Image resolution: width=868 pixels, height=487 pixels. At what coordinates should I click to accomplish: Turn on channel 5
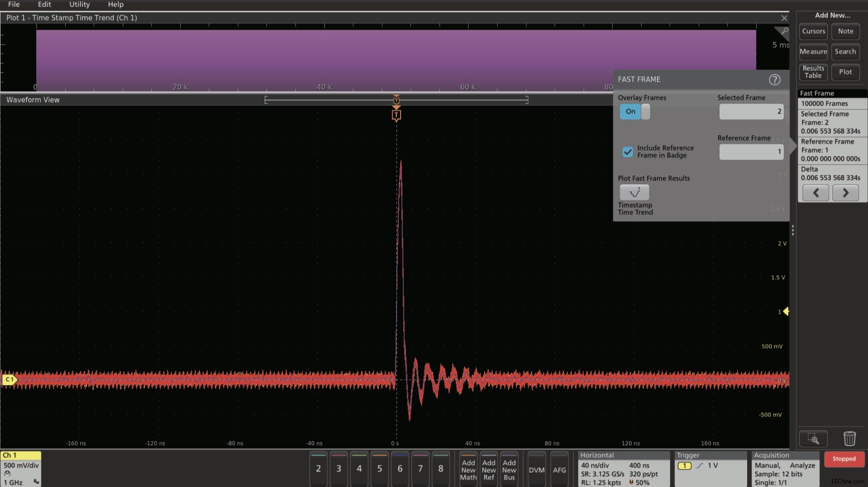click(380, 469)
